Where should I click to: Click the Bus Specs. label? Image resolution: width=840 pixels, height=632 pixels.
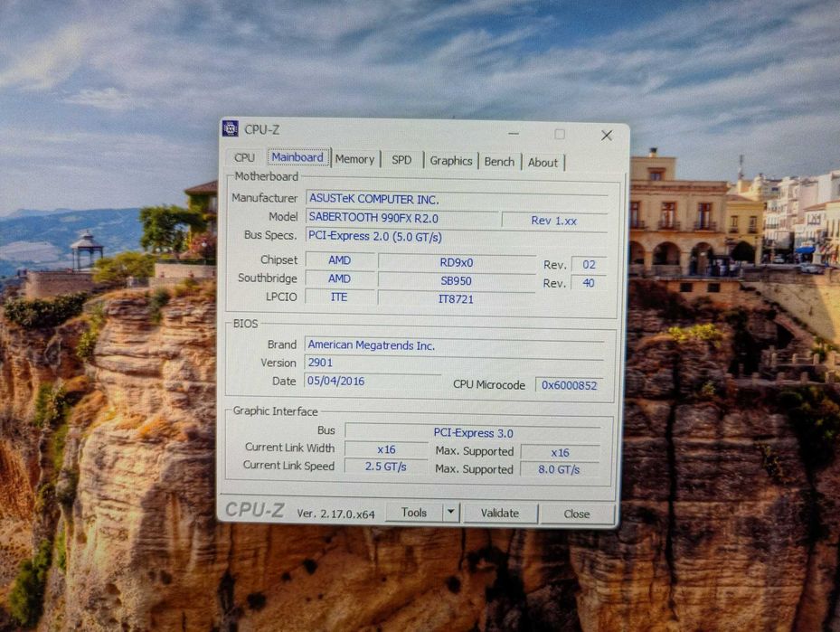coord(270,234)
